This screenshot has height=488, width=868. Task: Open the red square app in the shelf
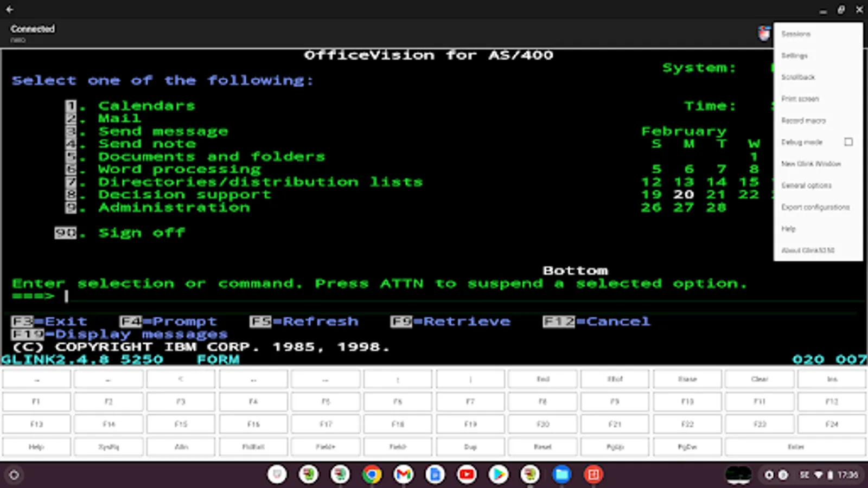[593, 475]
